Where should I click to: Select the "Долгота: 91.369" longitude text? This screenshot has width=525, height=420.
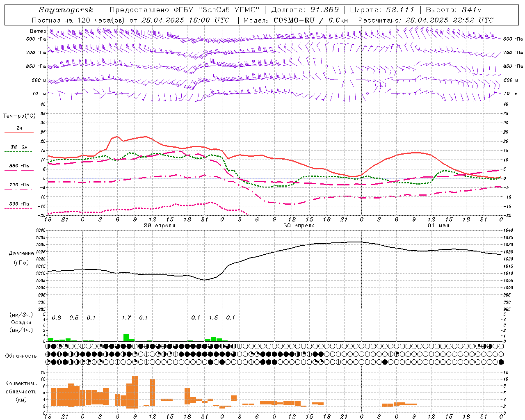pyautogui.click(x=305, y=10)
